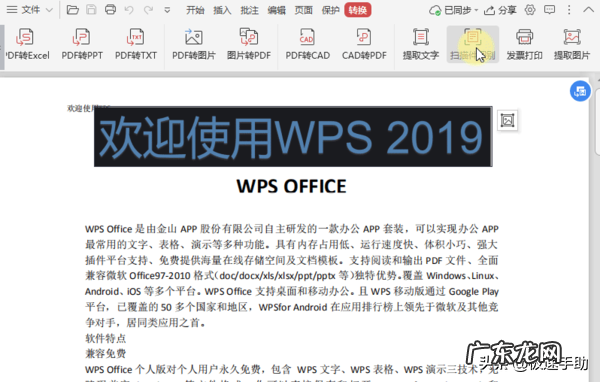Switch to the 插入 tab

pyautogui.click(x=222, y=10)
